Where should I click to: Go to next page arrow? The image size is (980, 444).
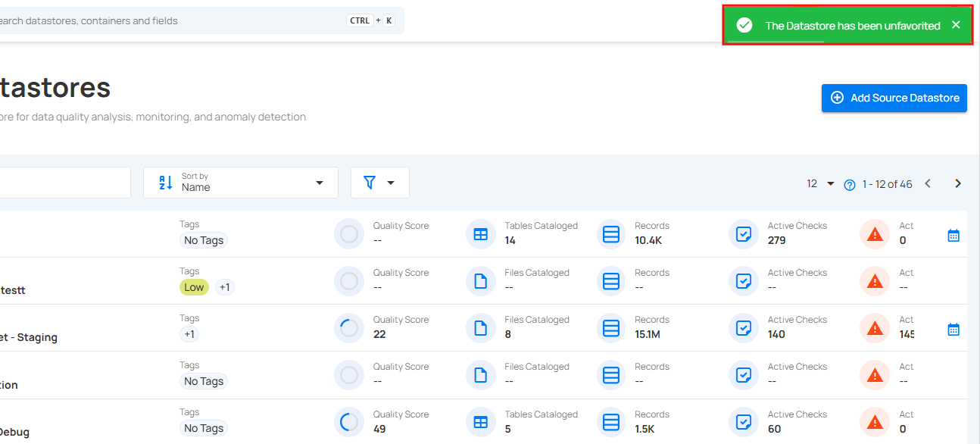pos(958,183)
